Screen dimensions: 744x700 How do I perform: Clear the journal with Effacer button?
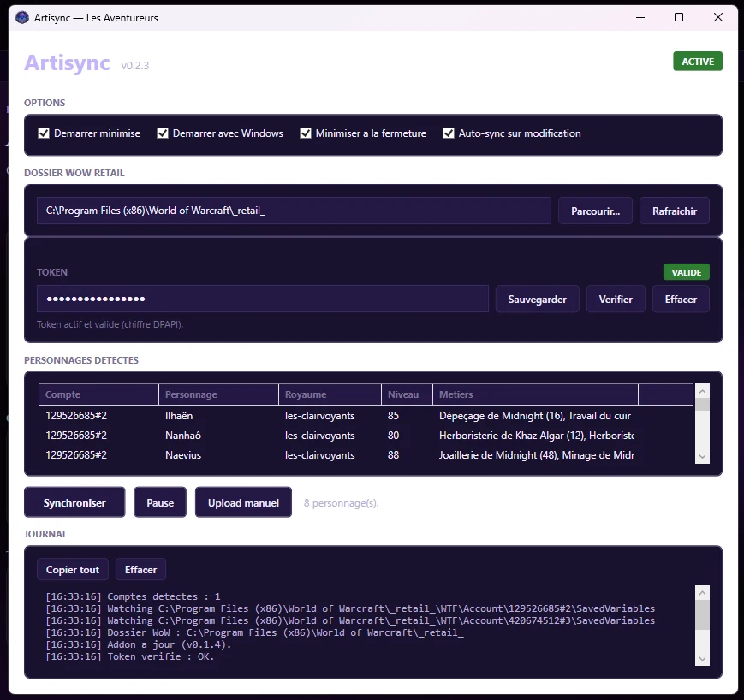[140, 570]
